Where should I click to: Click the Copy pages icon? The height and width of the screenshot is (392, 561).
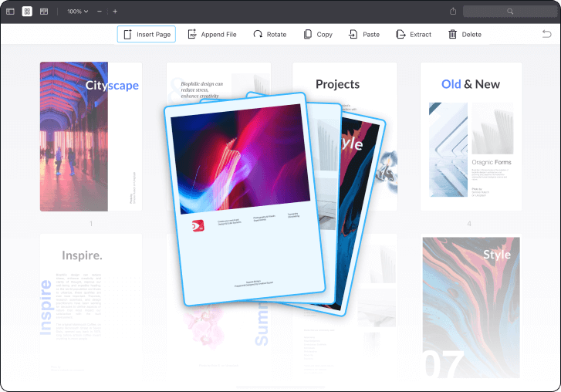(317, 35)
